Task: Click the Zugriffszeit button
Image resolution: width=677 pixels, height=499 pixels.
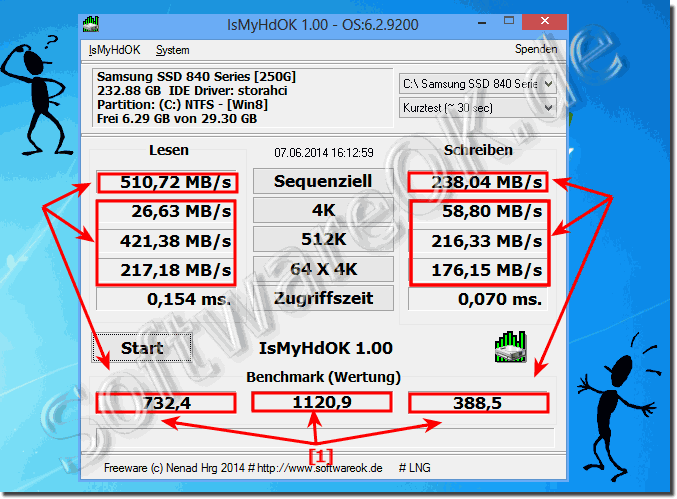Action: [323, 298]
